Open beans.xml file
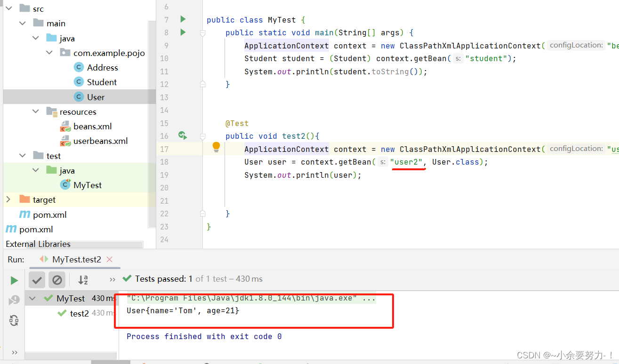619x364 pixels. coord(93,126)
